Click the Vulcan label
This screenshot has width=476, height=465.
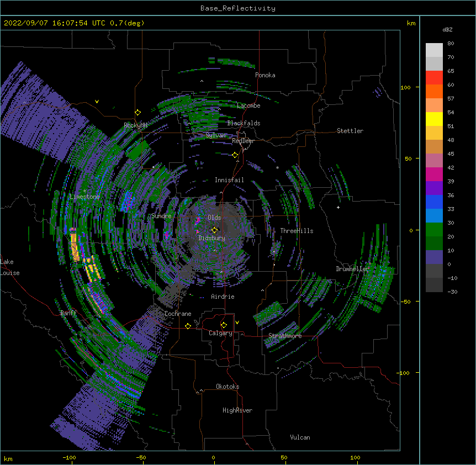[x=300, y=437]
